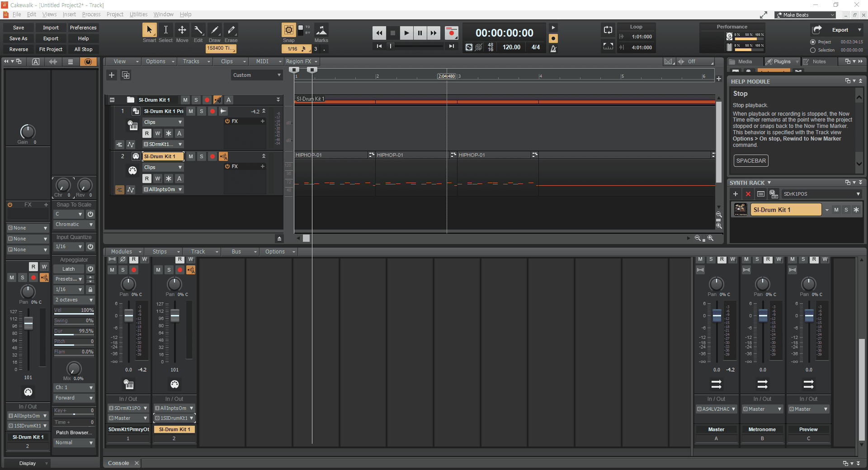Solo track 2 SI-Drum Kit 1
This screenshot has height=470, width=868.
pyautogui.click(x=202, y=156)
